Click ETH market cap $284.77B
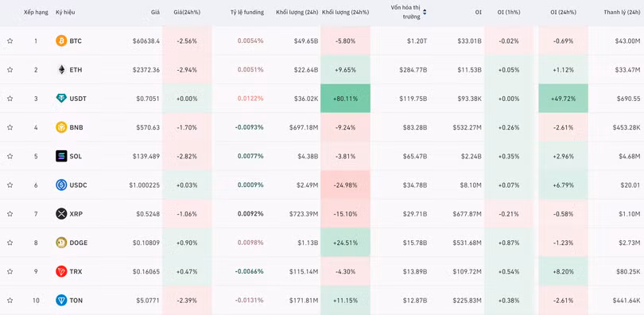Screen dimensions: 644x315 413,70
